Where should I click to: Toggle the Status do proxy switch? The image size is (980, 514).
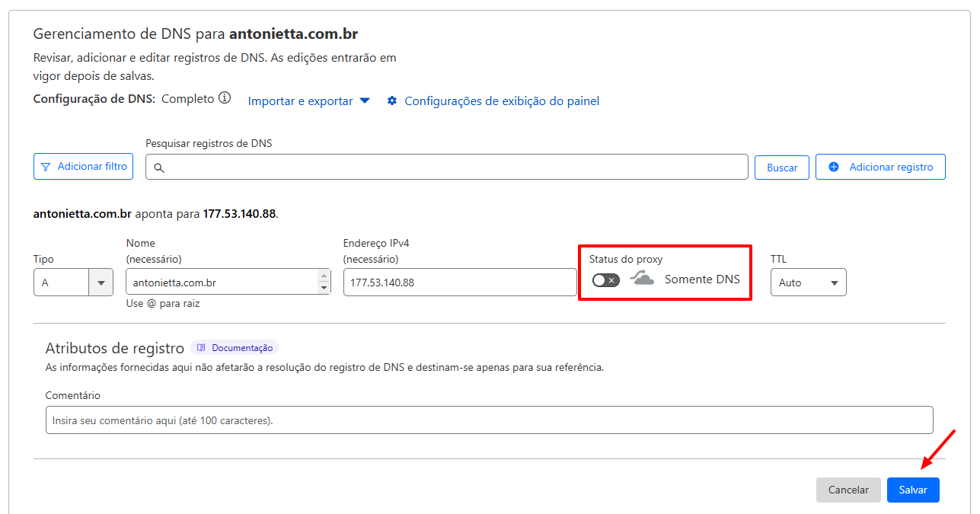(x=606, y=280)
